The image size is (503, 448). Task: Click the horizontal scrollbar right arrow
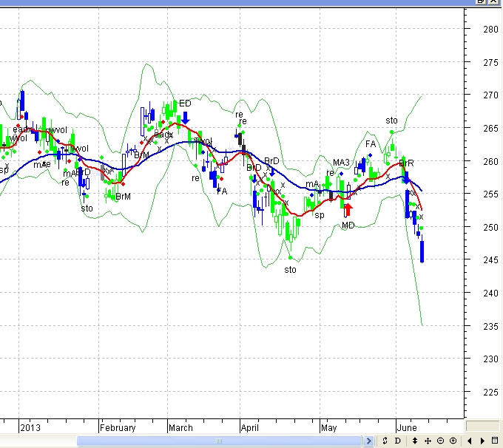[369, 441]
